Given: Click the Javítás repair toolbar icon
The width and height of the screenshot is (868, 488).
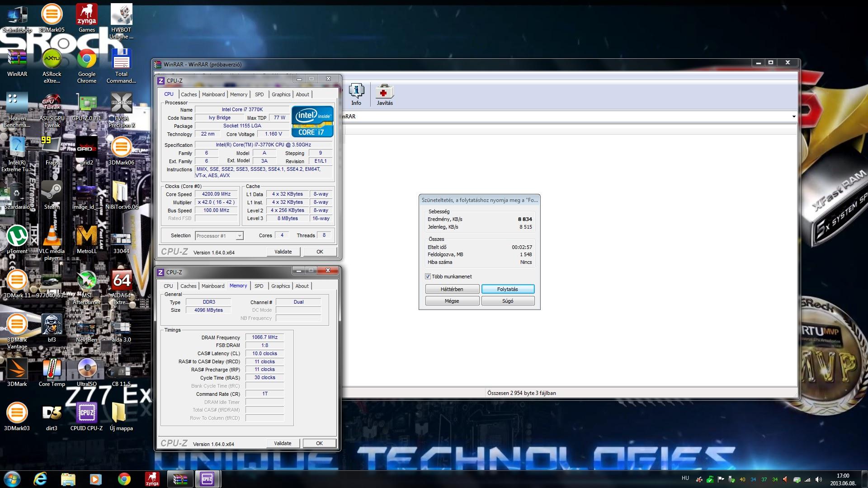Looking at the screenshot, I should click(x=385, y=94).
